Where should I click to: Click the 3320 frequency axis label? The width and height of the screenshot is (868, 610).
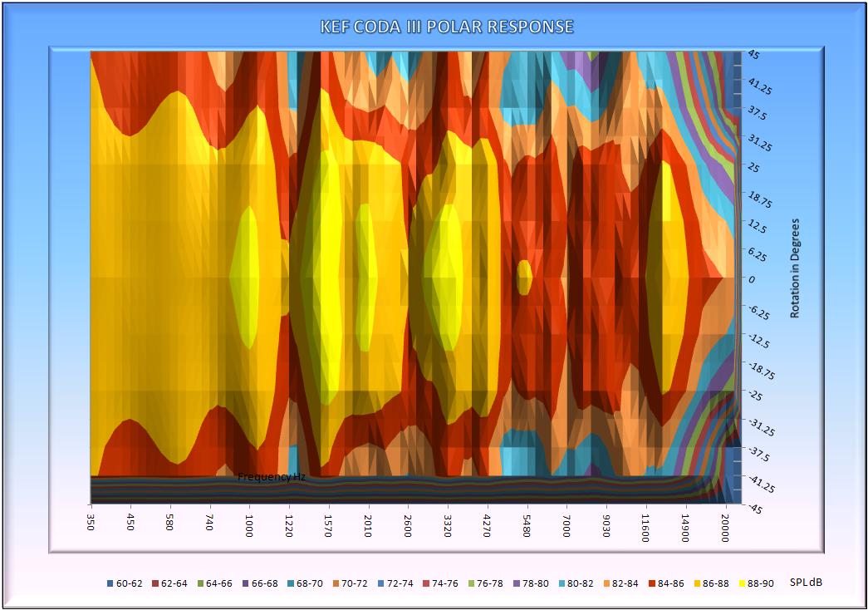[x=448, y=524]
